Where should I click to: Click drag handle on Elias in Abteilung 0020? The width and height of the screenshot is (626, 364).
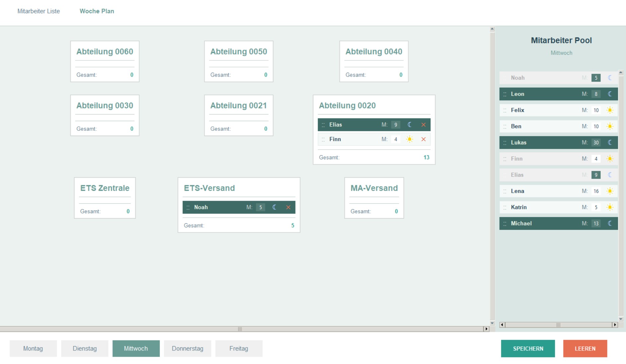point(323,125)
